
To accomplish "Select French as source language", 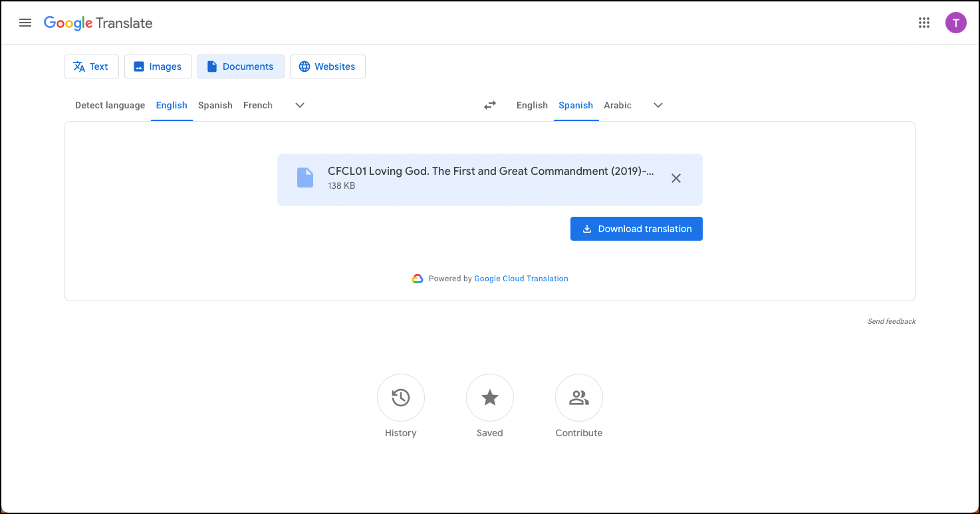I will click(x=258, y=105).
